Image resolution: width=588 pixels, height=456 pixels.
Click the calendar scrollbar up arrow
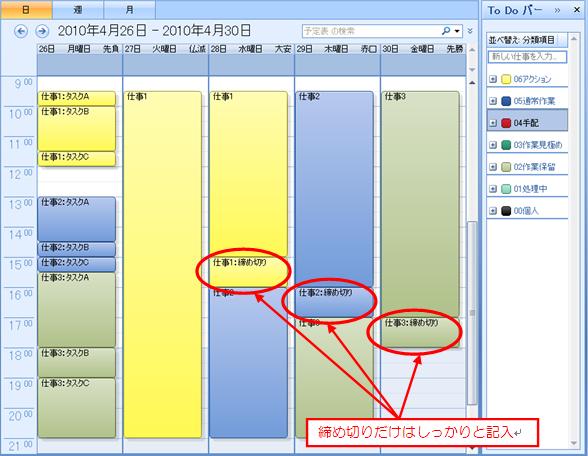[x=472, y=82]
